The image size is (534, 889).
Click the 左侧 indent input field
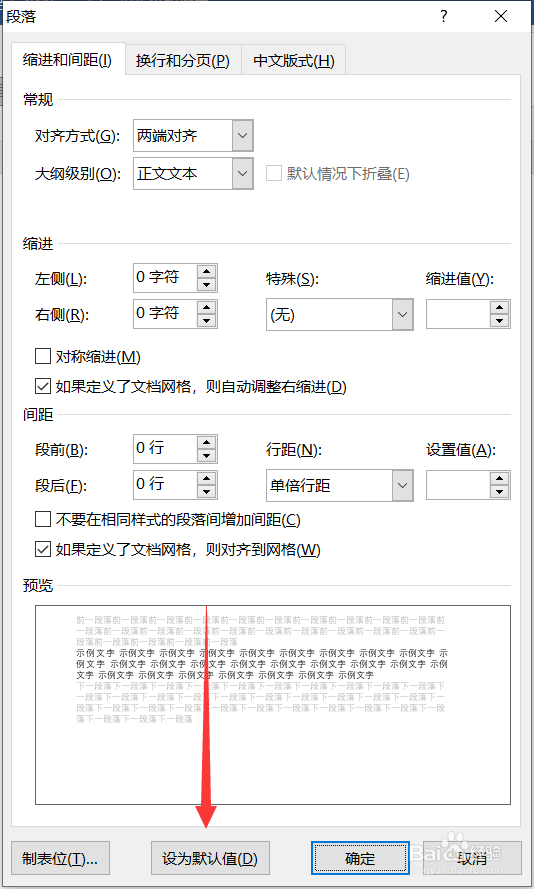[x=165, y=278]
